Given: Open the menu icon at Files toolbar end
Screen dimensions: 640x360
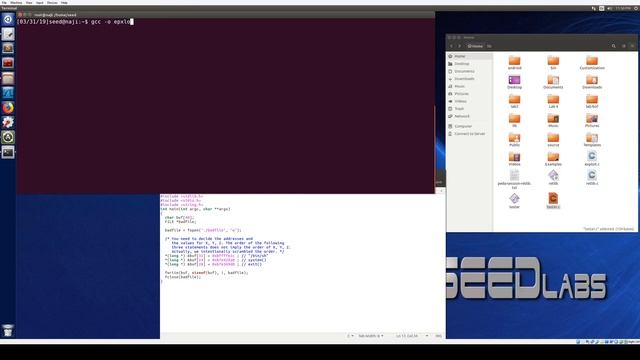Looking at the screenshot, I should [632, 46].
